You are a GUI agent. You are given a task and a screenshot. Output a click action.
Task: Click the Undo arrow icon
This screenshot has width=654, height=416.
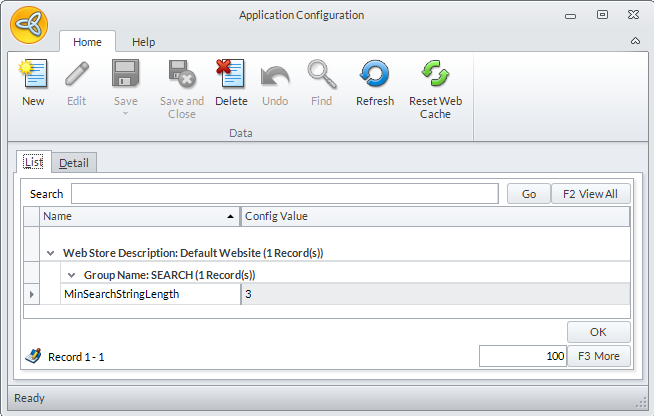pyautogui.click(x=275, y=75)
